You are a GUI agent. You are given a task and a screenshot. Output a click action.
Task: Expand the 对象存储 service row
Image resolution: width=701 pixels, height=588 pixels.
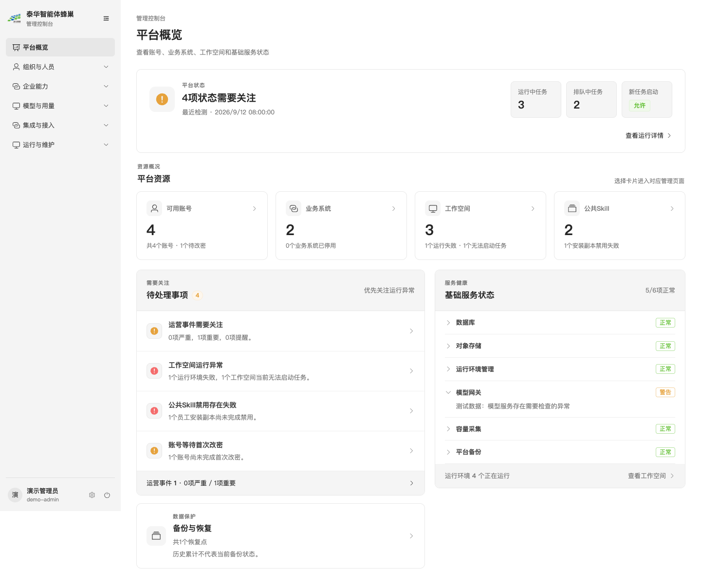pos(560,346)
